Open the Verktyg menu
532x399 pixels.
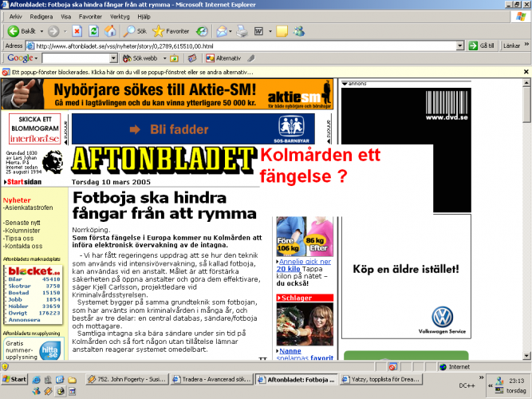120,16
